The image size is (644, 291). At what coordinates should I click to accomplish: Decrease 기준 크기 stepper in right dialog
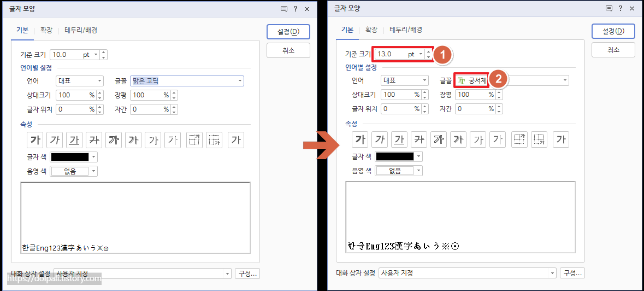(x=428, y=57)
